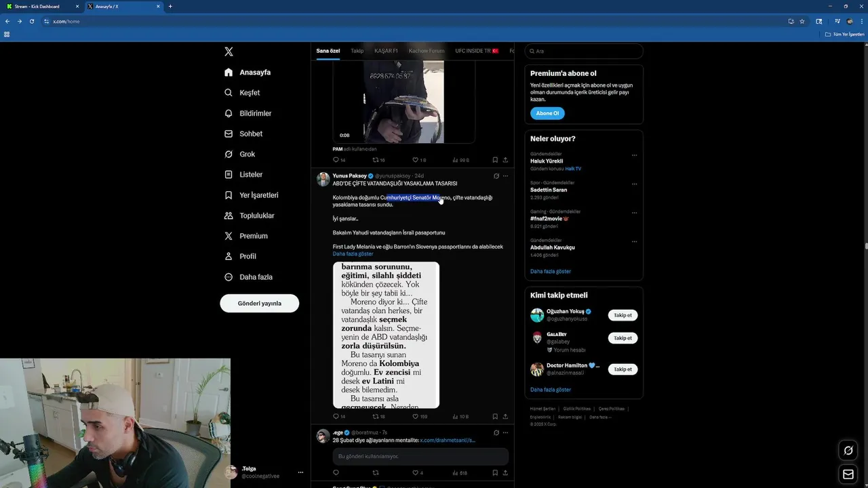The height and width of the screenshot is (488, 868).
Task: Open options for Sadettin Saran trend
Action: click(634, 184)
